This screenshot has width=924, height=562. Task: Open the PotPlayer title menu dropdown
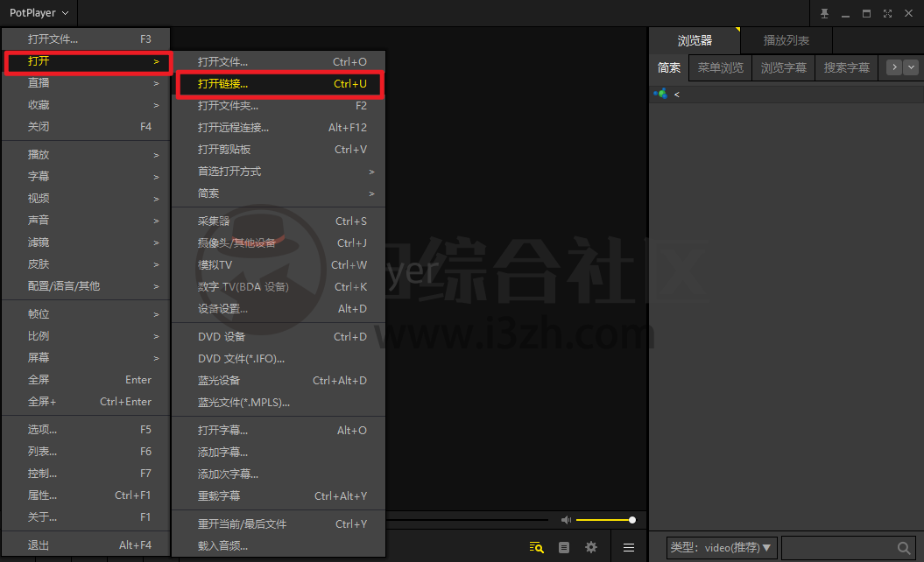tap(39, 13)
